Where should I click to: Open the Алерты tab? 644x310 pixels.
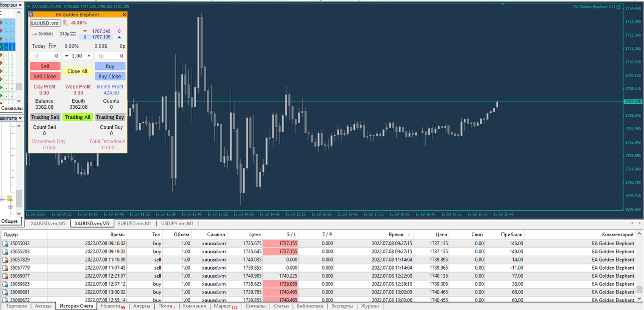(141, 306)
